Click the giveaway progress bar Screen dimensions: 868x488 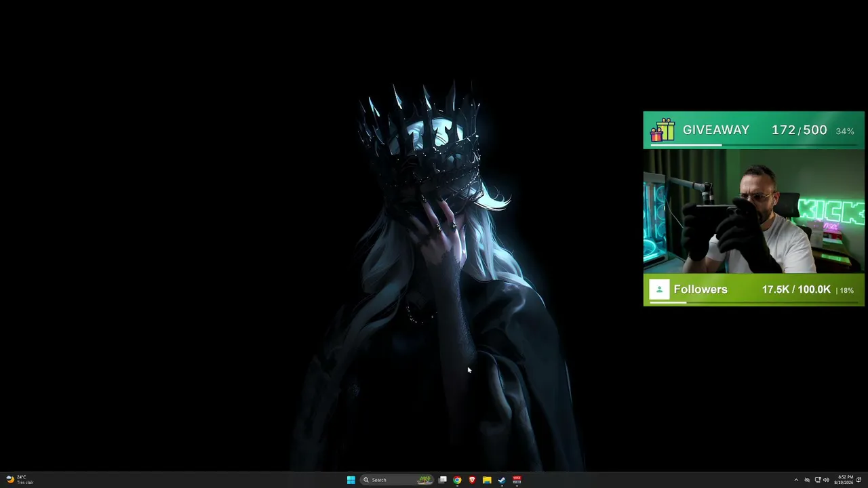754,145
